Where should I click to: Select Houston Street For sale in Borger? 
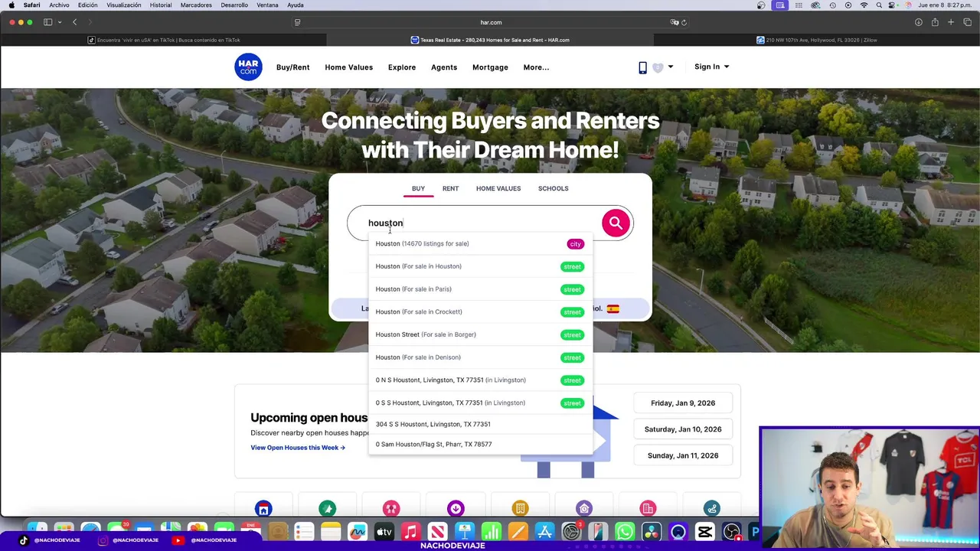point(481,334)
